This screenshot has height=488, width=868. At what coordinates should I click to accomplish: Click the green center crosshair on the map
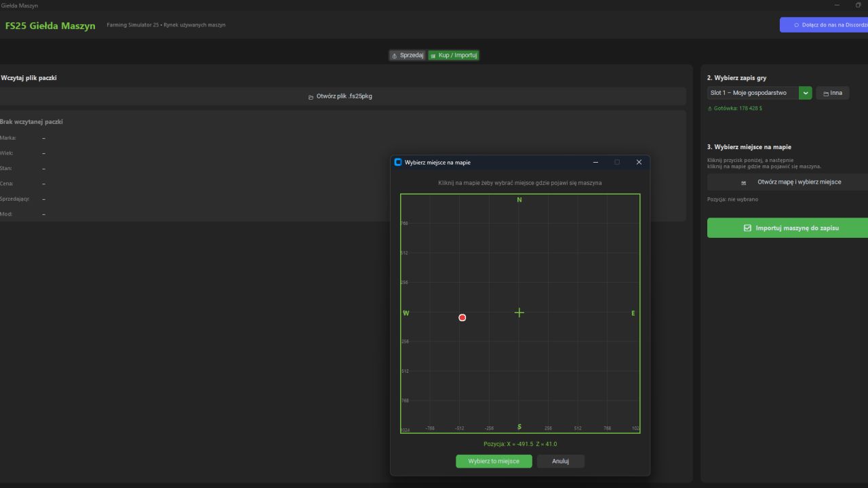pyautogui.click(x=519, y=312)
